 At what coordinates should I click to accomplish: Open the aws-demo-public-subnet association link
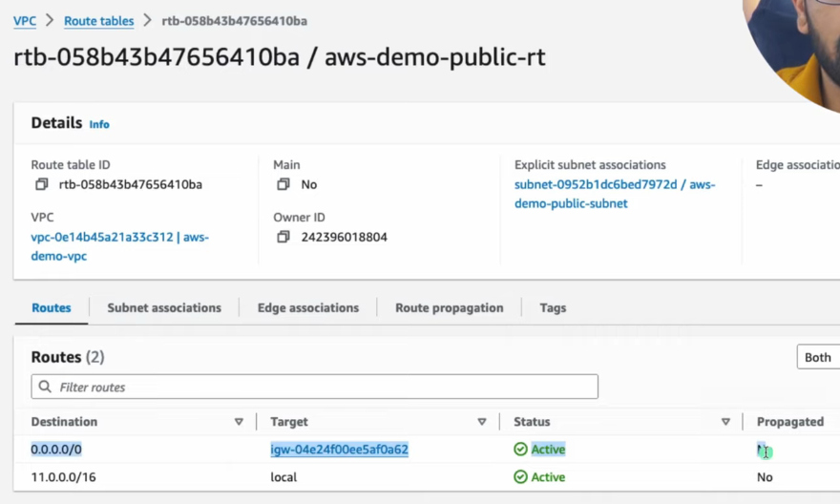pyautogui.click(x=614, y=194)
